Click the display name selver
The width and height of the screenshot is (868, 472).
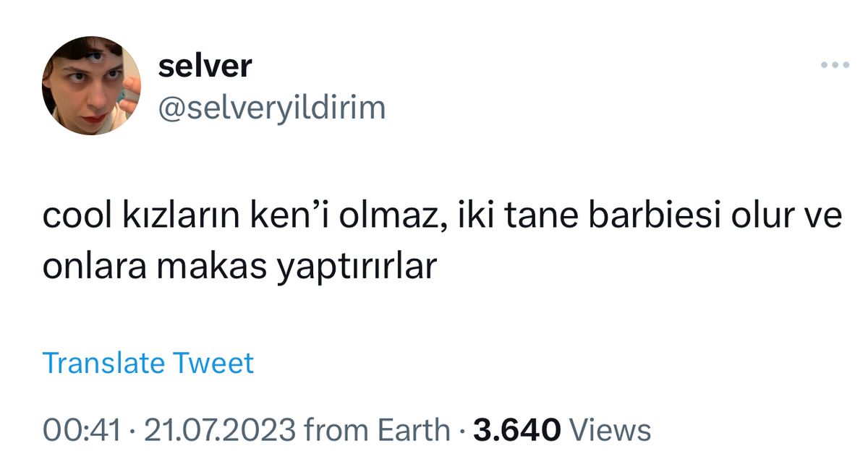point(205,66)
